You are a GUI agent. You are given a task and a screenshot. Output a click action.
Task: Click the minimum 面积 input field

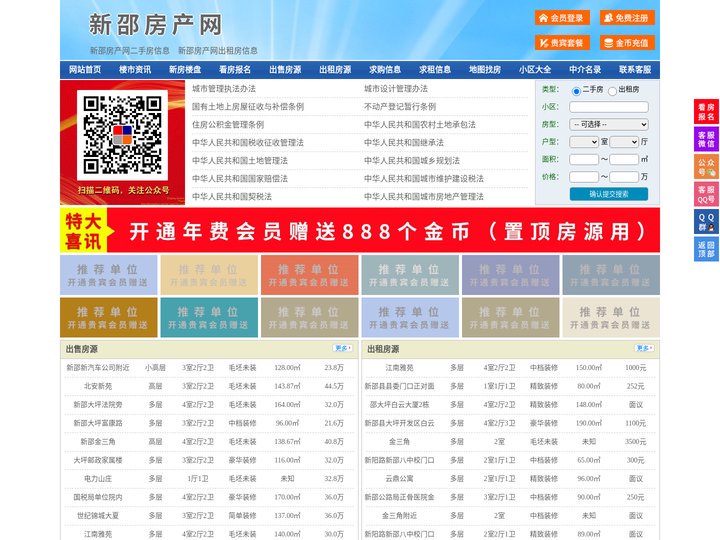point(584,159)
